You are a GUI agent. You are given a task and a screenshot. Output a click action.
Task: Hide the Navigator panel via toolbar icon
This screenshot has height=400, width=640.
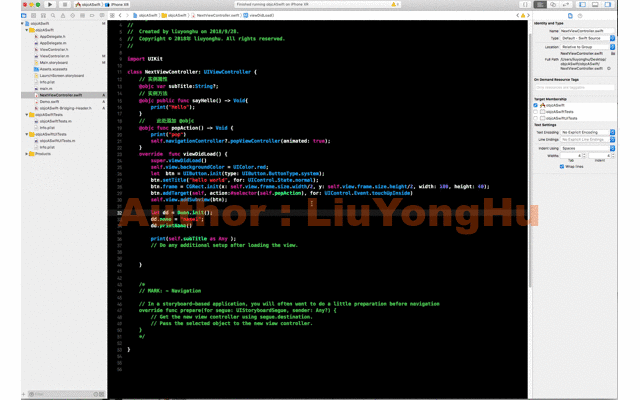tap(582, 4)
